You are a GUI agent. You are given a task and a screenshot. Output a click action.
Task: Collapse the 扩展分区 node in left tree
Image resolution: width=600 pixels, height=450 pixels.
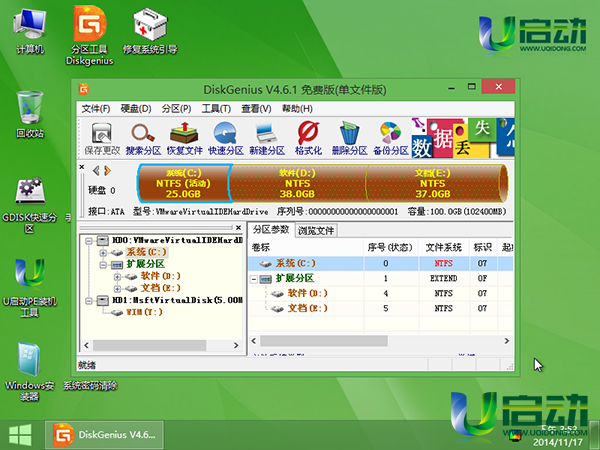(103, 265)
